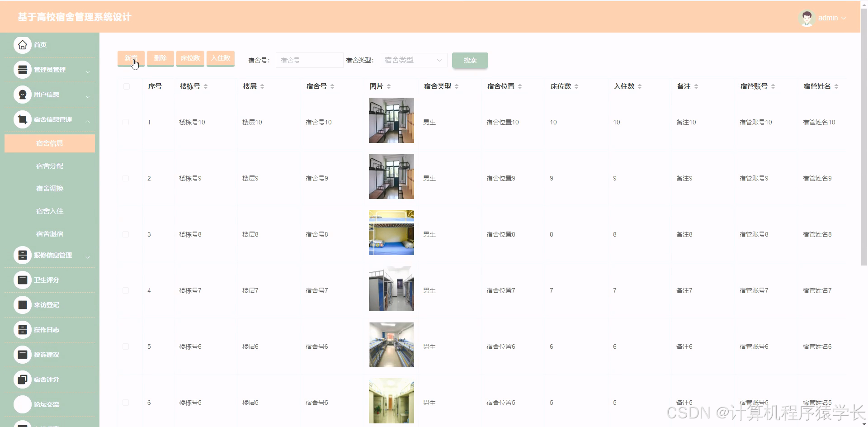Check the checkbox for row 3 楼栋号8

pyautogui.click(x=127, y=234)
